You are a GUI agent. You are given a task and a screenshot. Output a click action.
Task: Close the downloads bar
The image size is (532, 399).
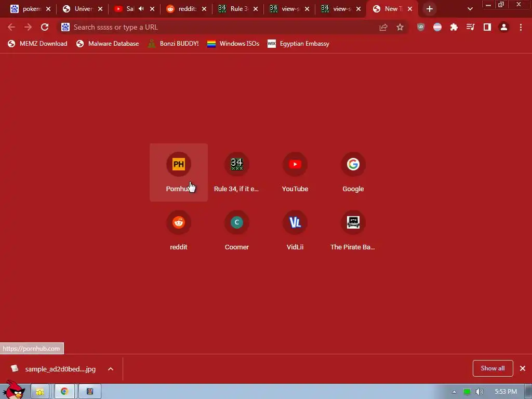[523, 368]
